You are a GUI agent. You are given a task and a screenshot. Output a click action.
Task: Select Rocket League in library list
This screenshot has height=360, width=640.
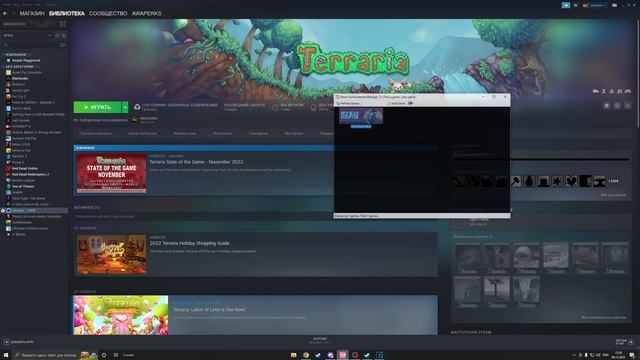[x=23, y=180]
